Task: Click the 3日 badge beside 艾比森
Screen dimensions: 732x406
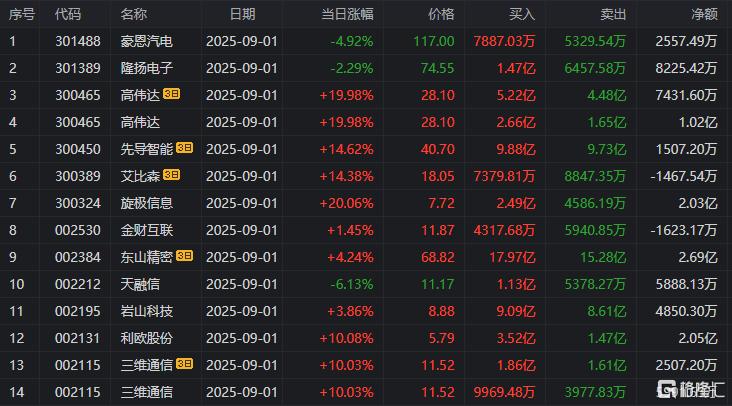Action: 171,175
